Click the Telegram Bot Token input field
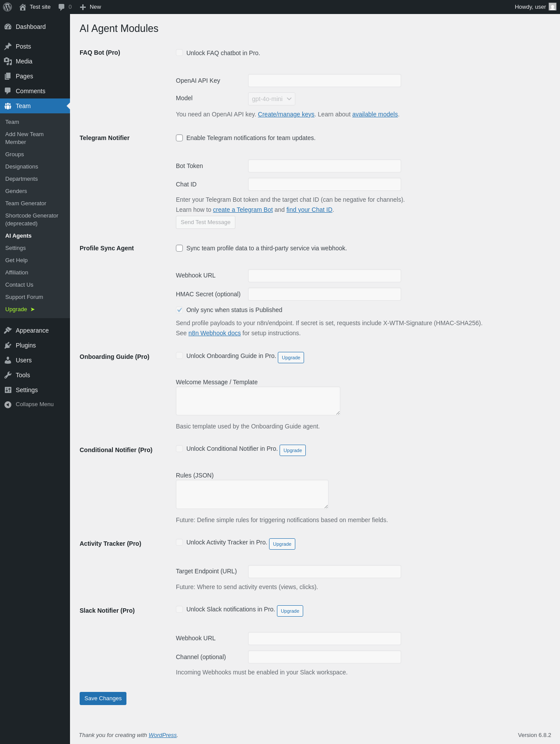This screenshot has width=560, height=744. 324,166
